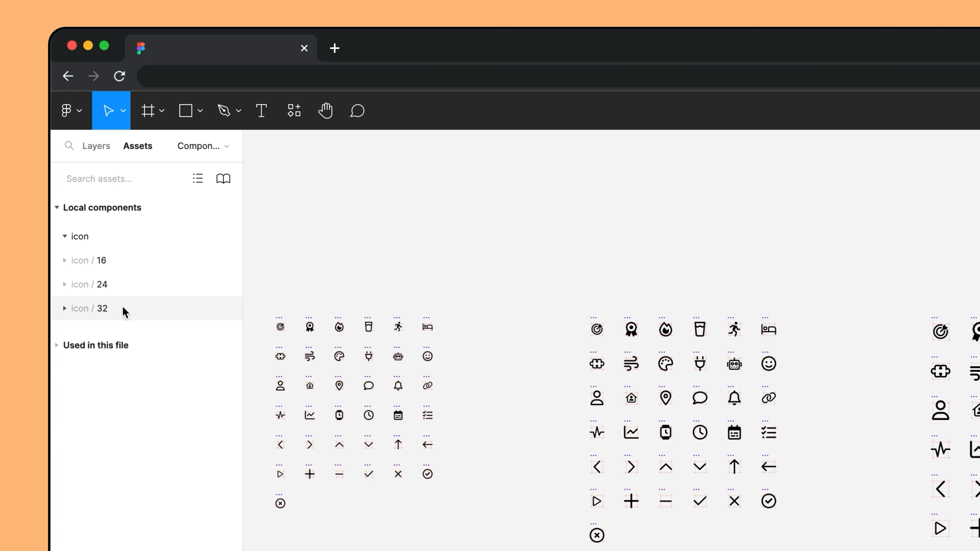Select the medium up arrow icon
This screenshot has width=980, height=551.
(734, 467)
